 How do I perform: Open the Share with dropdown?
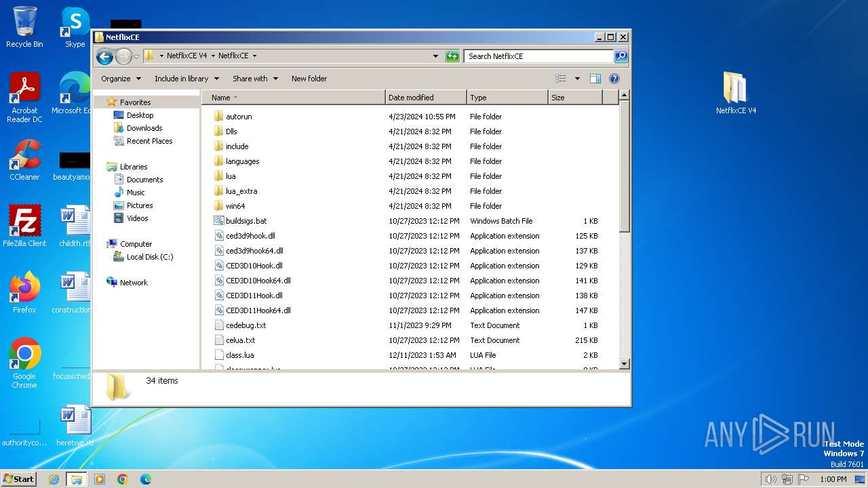pyautogui.click(x=255, y=79)
